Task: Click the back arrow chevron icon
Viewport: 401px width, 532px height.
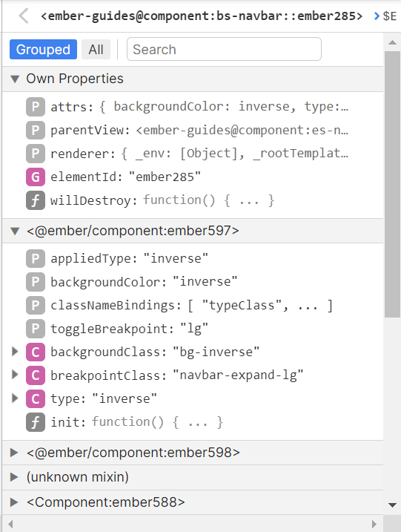Action: (x=24, y=16)
